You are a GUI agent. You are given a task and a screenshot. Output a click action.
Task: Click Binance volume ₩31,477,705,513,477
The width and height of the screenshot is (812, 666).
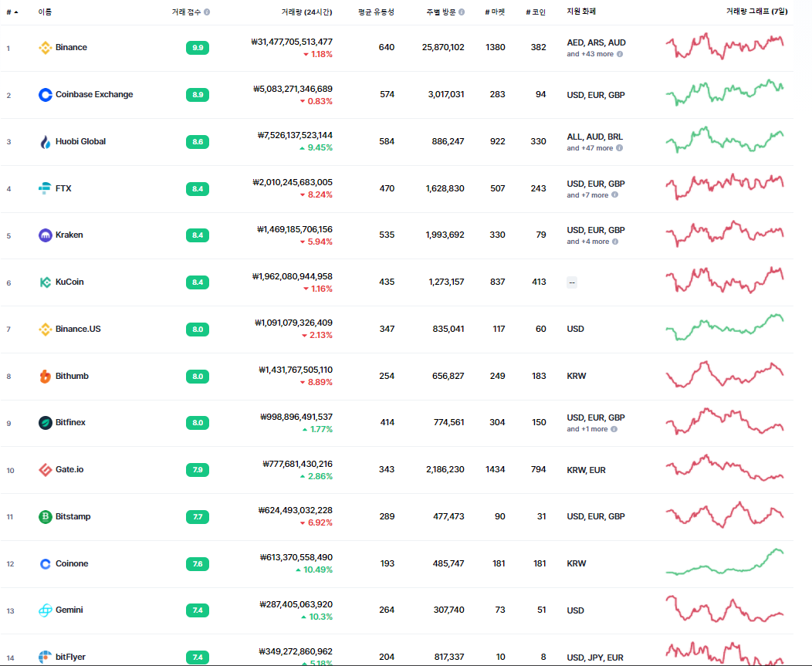coord(292,42)
